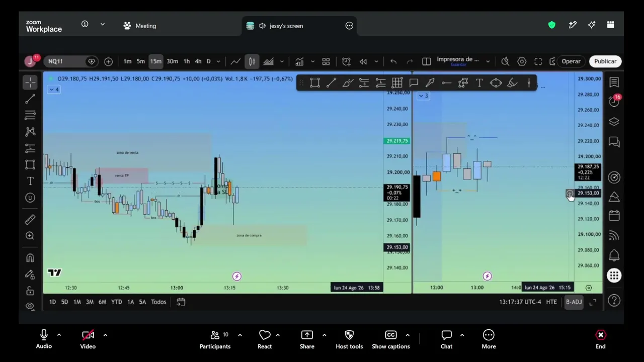Image resolution: width=644 pixels, height=362 pixels.
Task: Pick the brush tool in floating toolbar
Action: [x=348, y=83]
